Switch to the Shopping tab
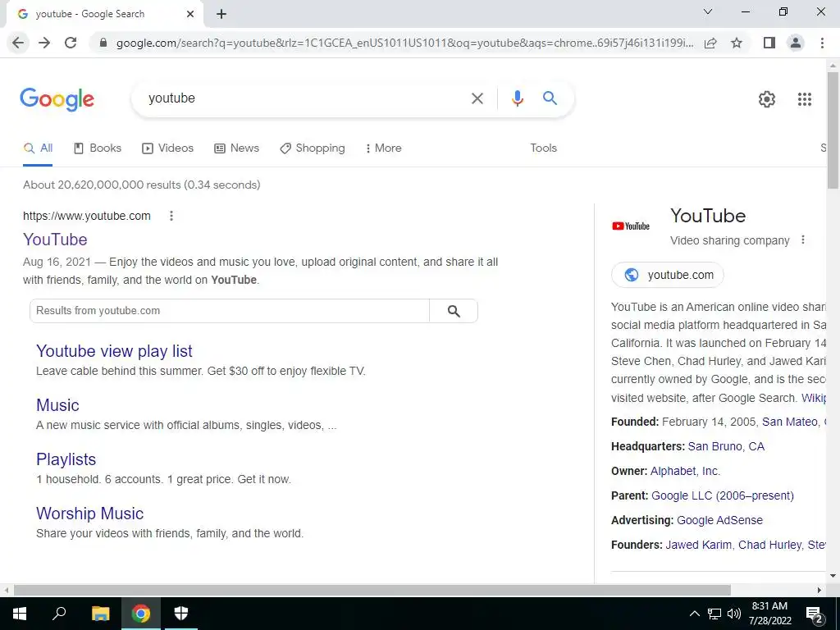The height and width of the screenshot is (630, 840). [313, 148]
